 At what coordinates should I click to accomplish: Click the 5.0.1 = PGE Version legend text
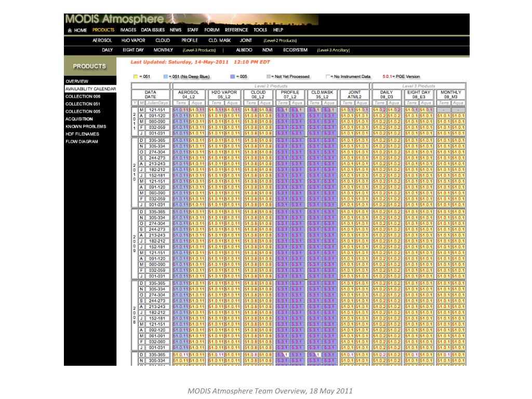(401, 77)
